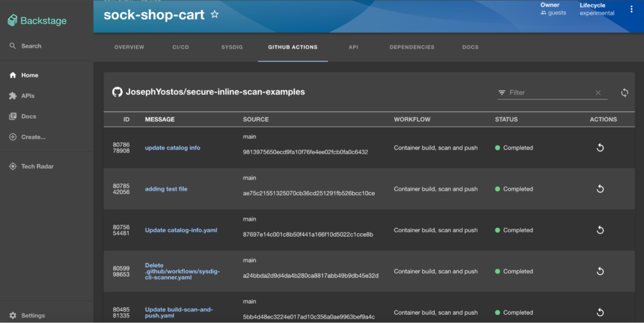
Task: Open 'Delete .github/workflows/sysdig-cli-scanner.yaml' link
Action: (x=182, y=271)
